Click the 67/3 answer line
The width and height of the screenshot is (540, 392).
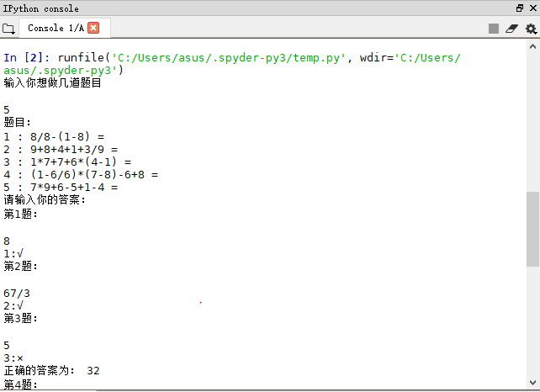coord(17,293)
